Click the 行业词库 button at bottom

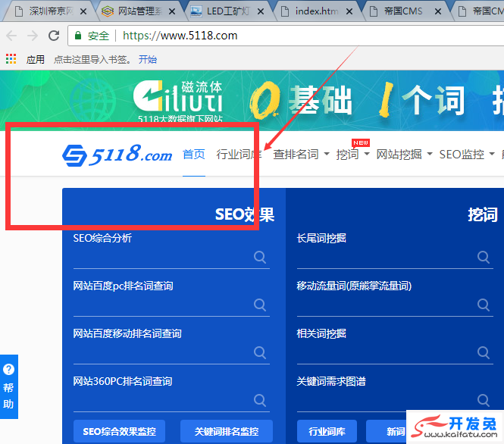(x=327, y=431)
